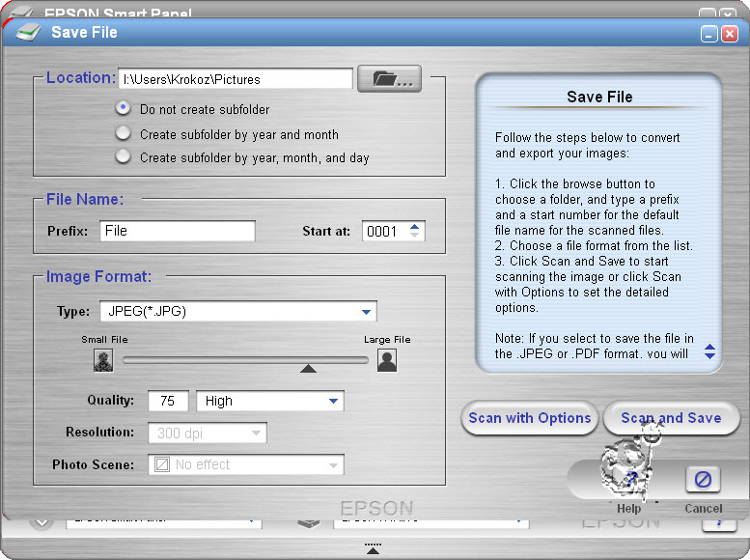Click the Quality value field showing 75
This screenshot has width=750, height=560.
tap(168, 401)
